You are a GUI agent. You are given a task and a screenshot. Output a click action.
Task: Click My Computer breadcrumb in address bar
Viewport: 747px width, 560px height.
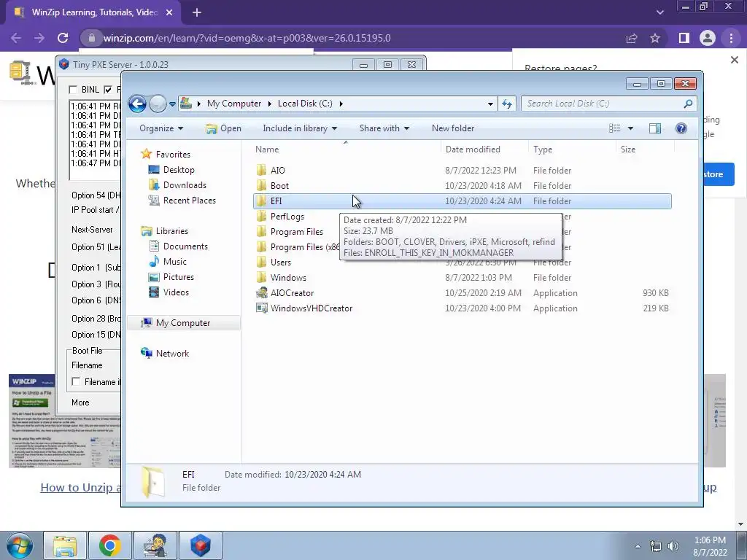click(x=234, y=104)
